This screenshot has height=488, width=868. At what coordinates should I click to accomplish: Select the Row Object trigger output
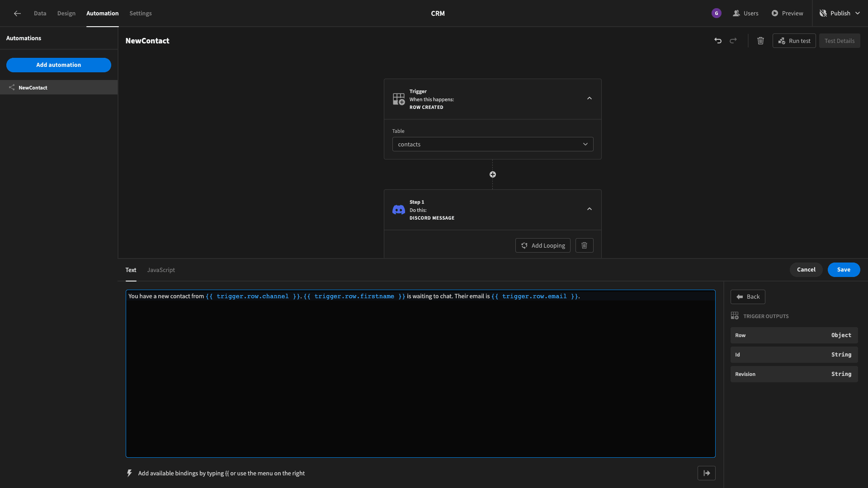(794, 335)
